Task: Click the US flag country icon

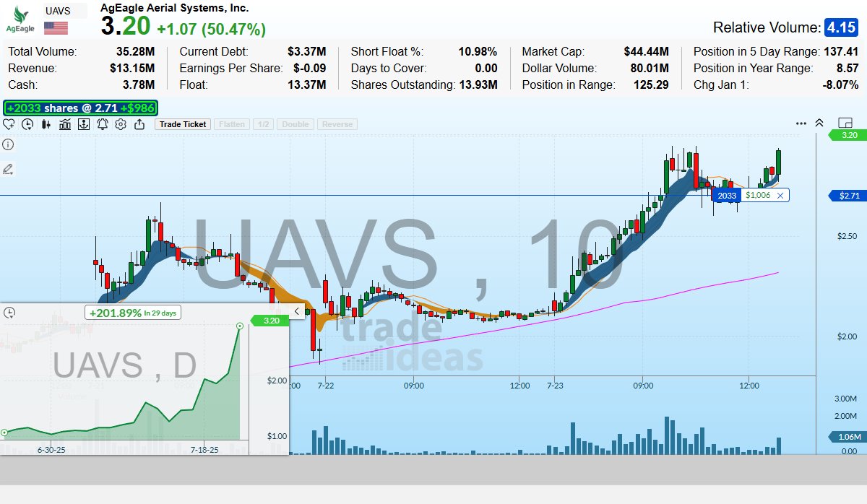Action: pos(56,28)
